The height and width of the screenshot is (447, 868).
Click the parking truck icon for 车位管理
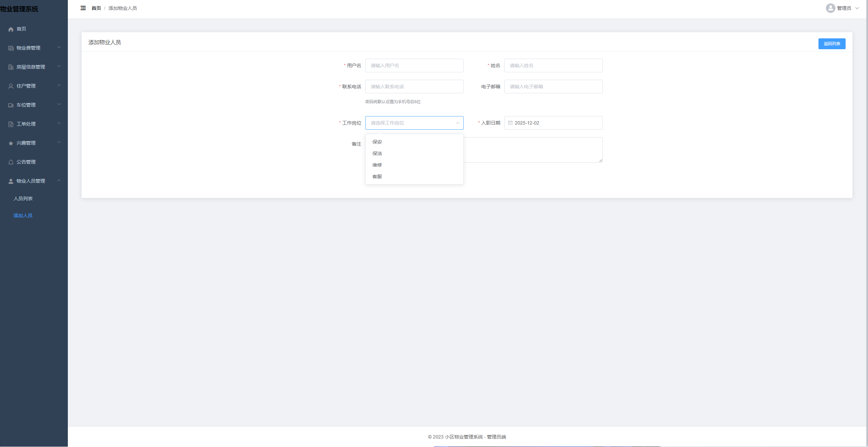11,105
